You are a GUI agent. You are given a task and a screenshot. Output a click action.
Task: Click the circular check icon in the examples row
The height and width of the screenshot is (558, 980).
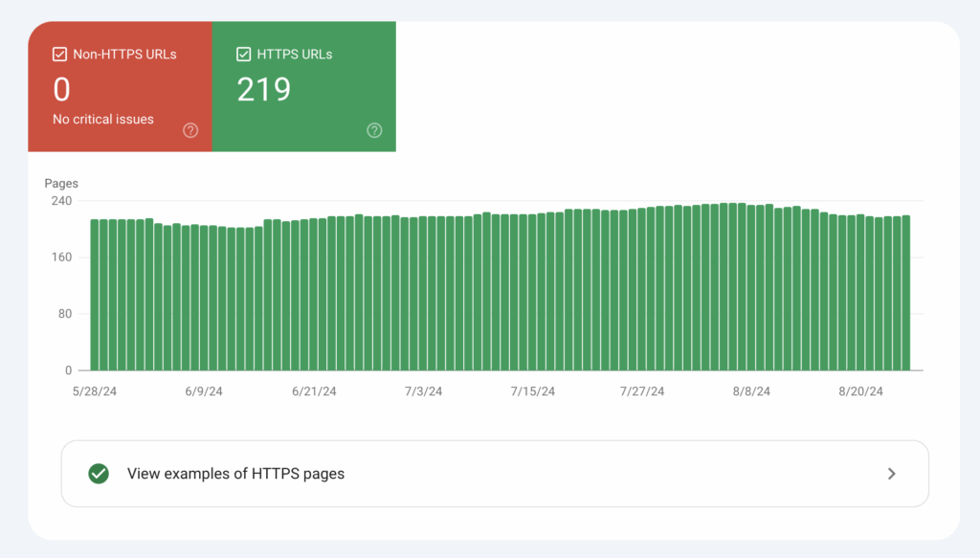[98, 473]
